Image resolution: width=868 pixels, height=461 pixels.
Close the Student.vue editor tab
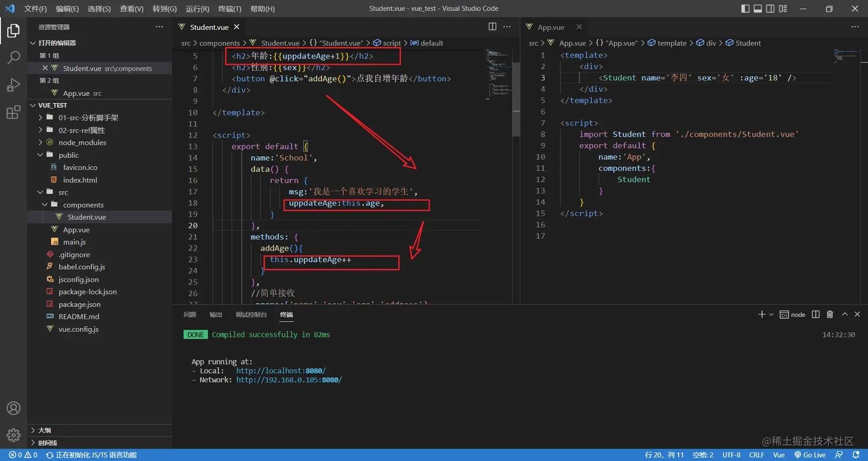pyautogui.click(x=237, y=26)
